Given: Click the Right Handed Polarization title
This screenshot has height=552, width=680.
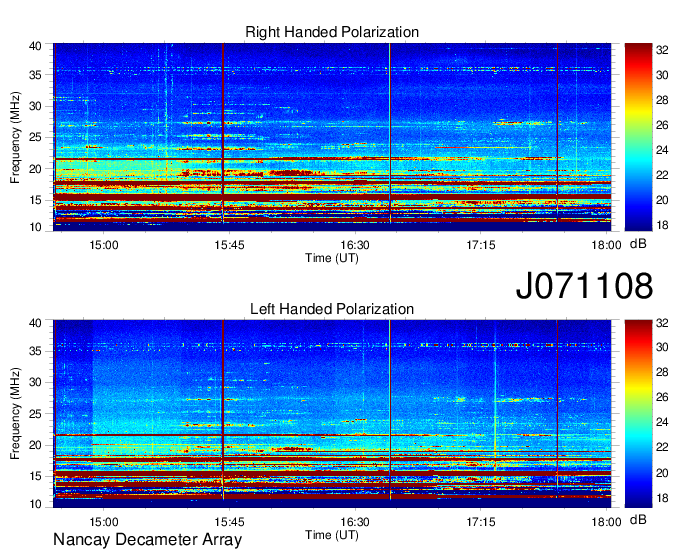Looking at the screenshot, I should [x=332, y=32].
